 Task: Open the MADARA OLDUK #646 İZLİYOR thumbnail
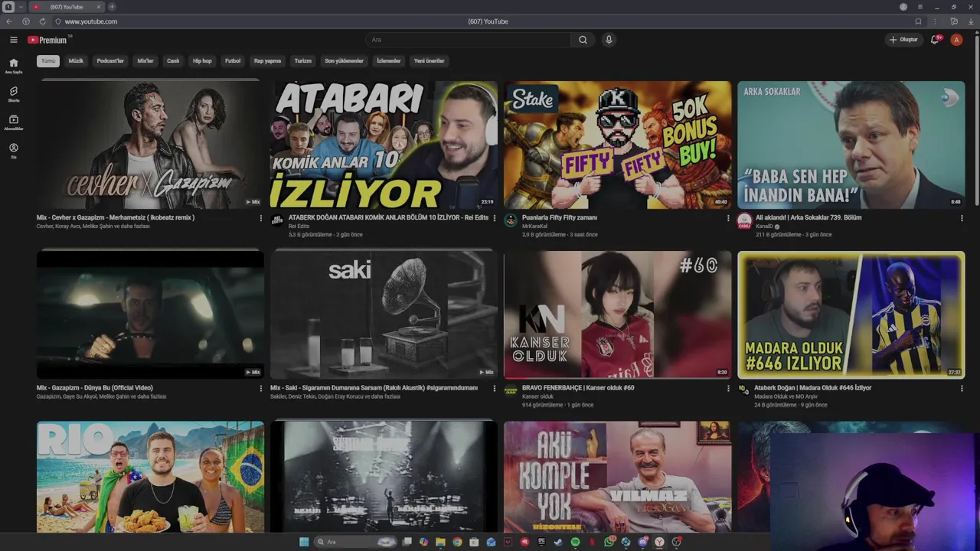pyautogui.click(x=851, y=315)
